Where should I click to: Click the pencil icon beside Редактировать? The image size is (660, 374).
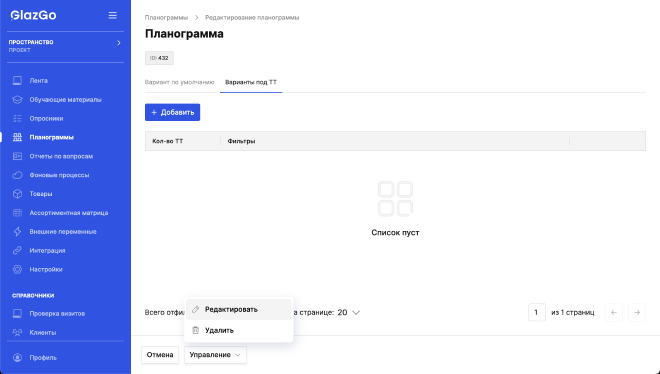[x=195, y=309]
